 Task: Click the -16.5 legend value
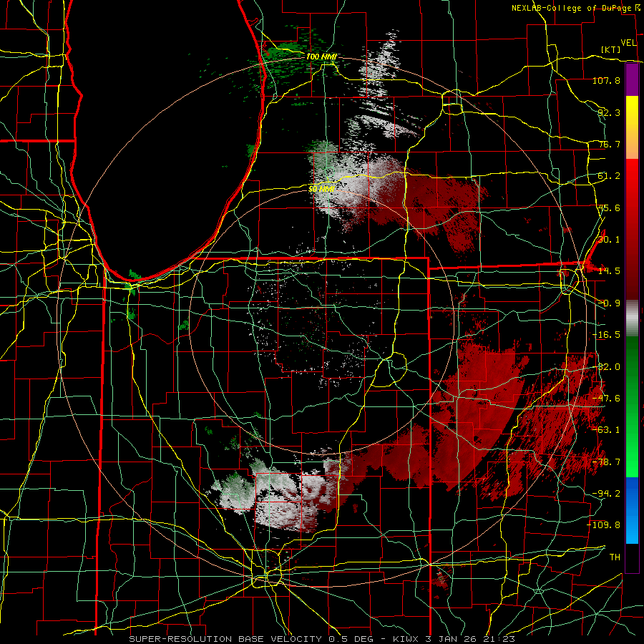pyautogui.click(x=606, y=335)
